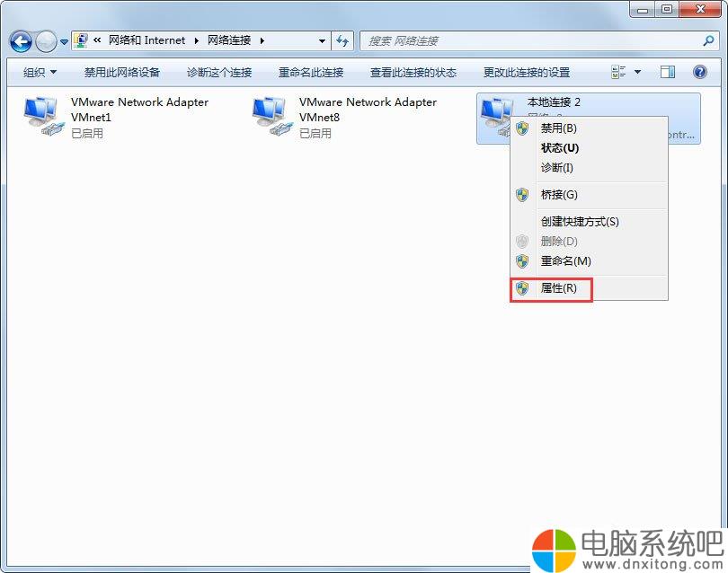The width and height of the screenshot is (728, 573).
Task: Expand the view options dropdown arrow
Action: pyautogui.click(x=637, y=72)
